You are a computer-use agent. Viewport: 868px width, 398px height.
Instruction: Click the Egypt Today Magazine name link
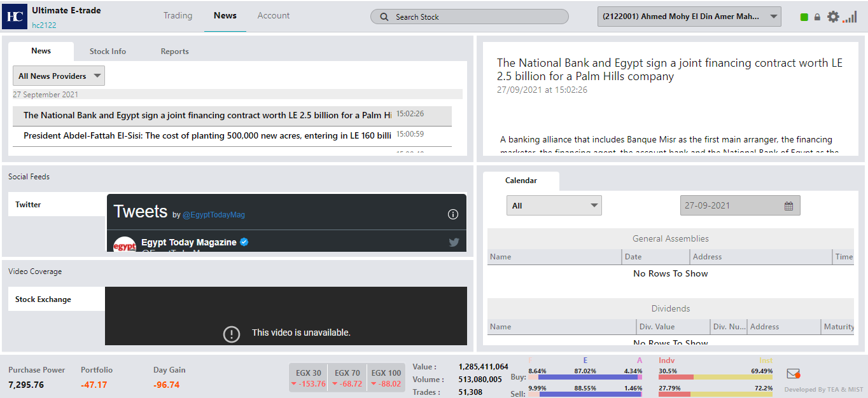point(189,242)
